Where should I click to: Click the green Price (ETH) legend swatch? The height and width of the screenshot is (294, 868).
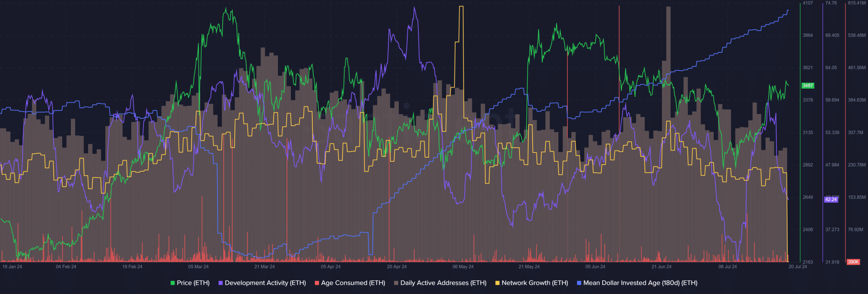[x=173, y=283]
